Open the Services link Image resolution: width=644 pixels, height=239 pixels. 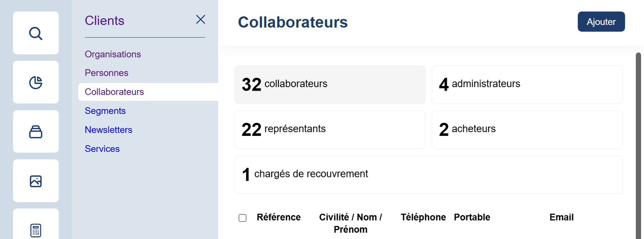coord(102,149)
